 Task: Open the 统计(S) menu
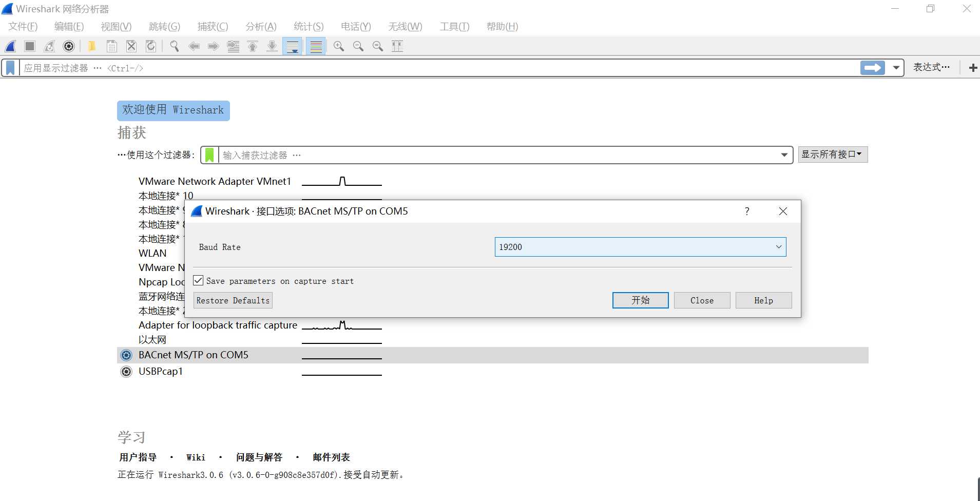pyautogui.click(x=309, y=27)
